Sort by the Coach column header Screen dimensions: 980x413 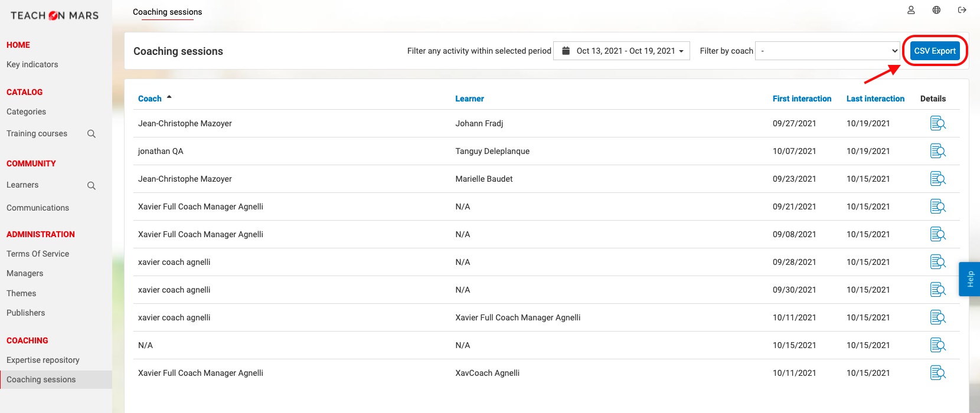(150, 99)
